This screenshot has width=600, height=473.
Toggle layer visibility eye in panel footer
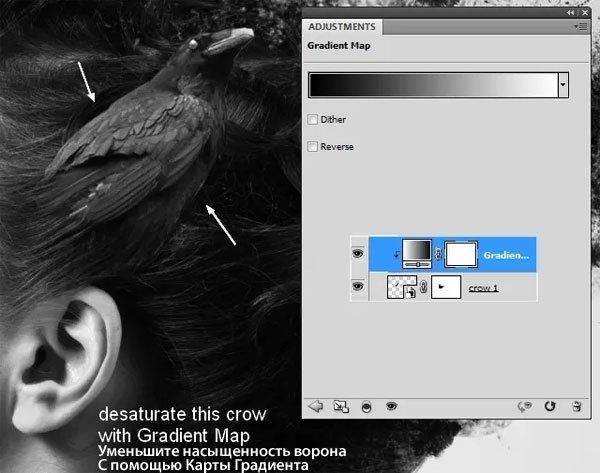[x=391, y=406]
